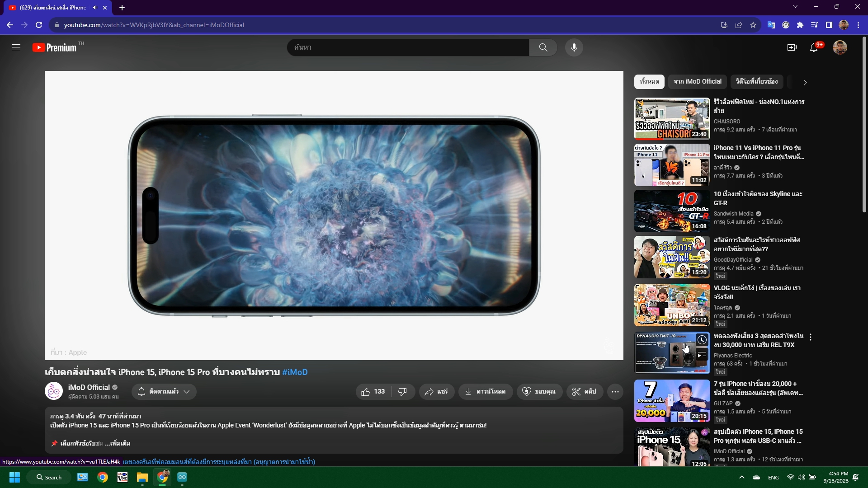Open Chrome side panel icon
868x488 pixels.
click(829, 25)
